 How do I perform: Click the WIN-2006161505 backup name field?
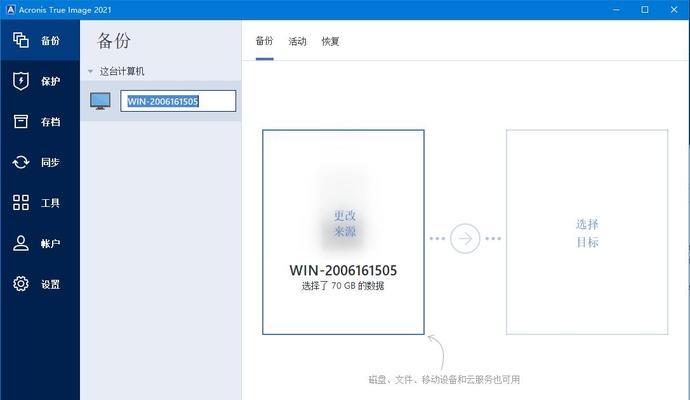coord(178,101)
